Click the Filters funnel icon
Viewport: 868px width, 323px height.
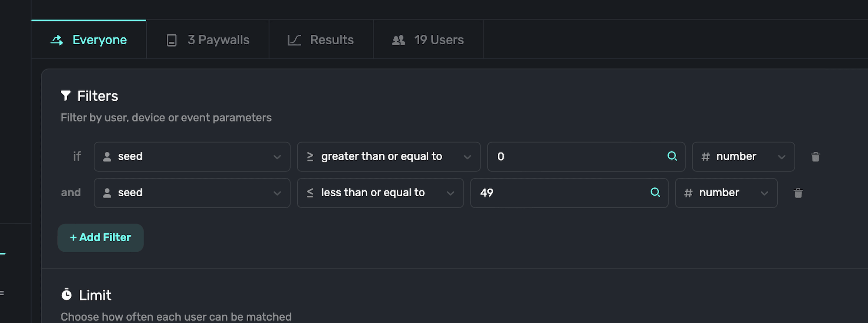pyautogui.click(x=66, y=96)
